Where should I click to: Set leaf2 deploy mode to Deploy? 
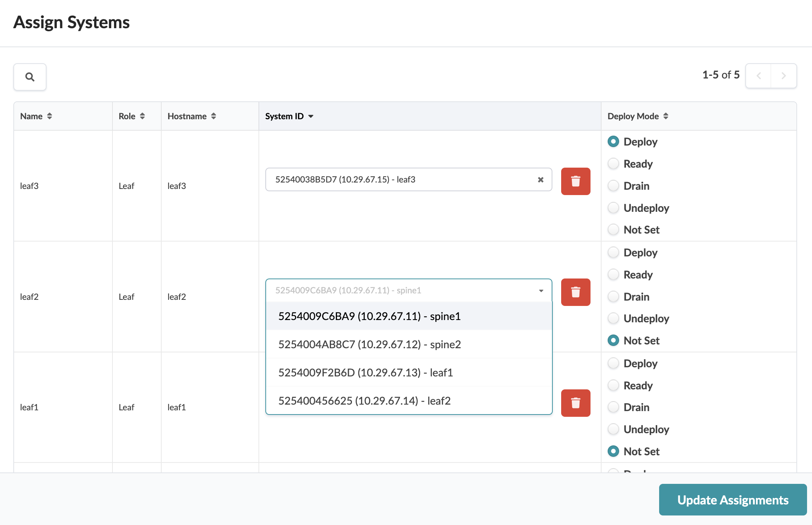(613, 253)
